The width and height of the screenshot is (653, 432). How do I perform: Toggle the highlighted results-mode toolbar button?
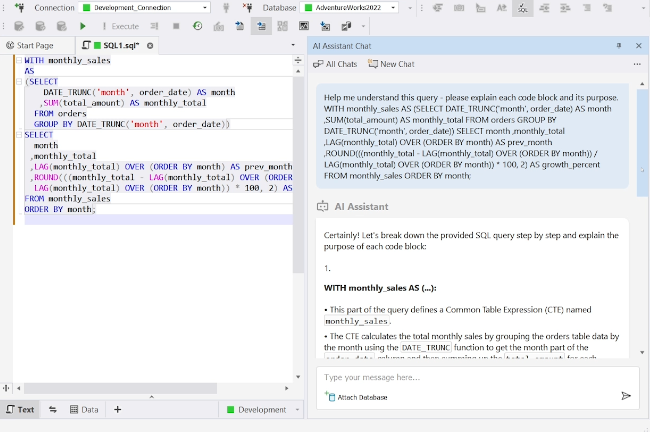pos(261,26)
